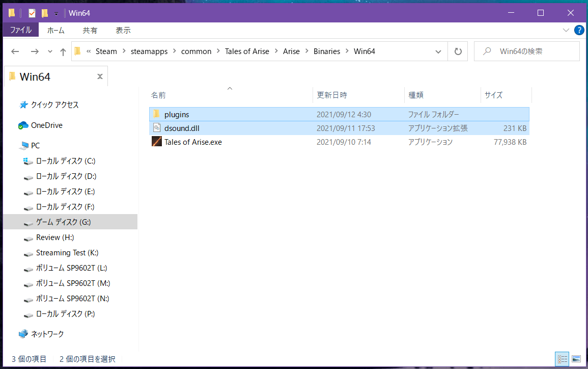
Task: Click the Win64 search box
Action: click(x=526, y=51)
